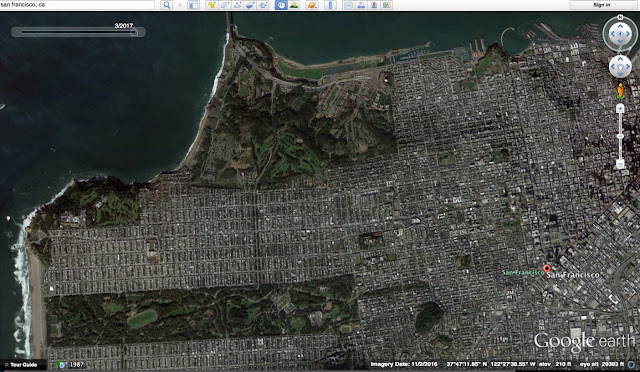This screenshot has height=372, width=640.
Task: Select the Ruler tool
Action: tap(331, 5)
